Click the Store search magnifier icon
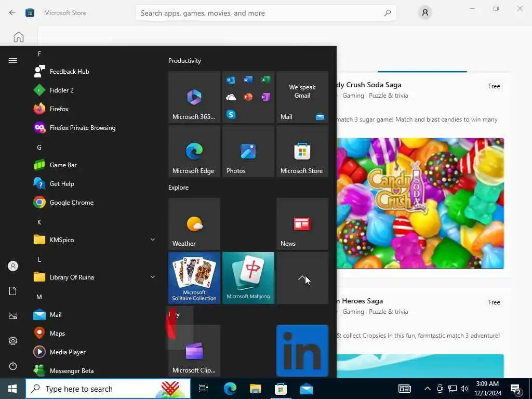 (388, 13)
